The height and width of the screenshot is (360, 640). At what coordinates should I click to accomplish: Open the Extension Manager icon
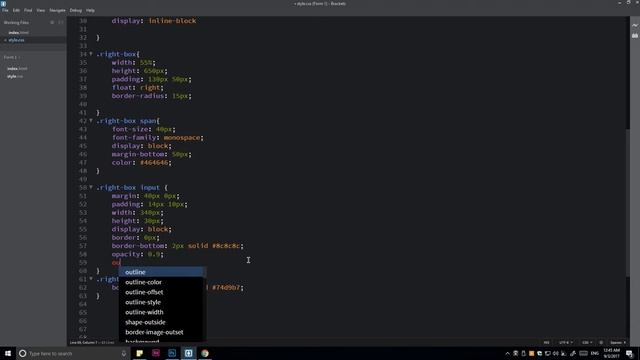[x=635, y=36]
